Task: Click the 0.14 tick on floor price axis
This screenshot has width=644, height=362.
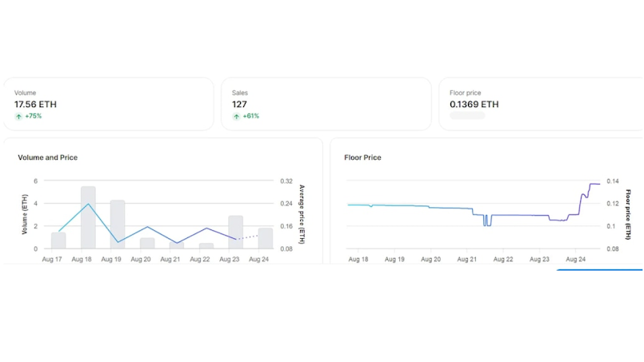Action: coord(612,181)
